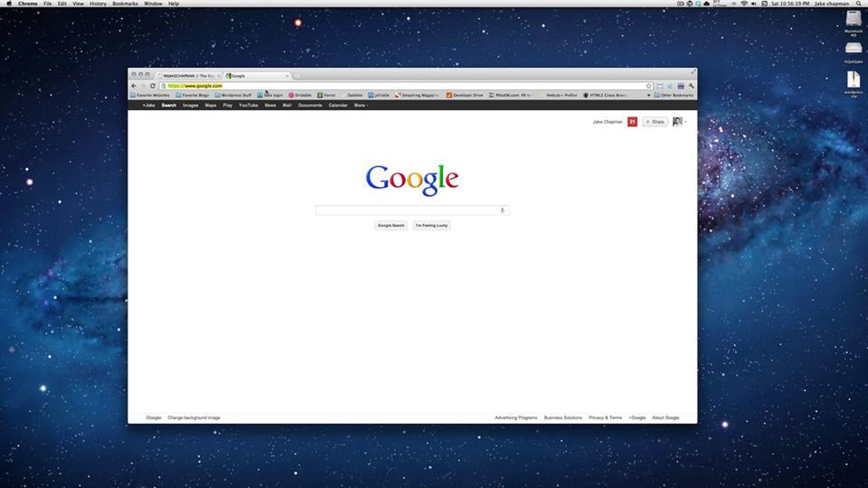This screenshot has width=868, height=488.
Task: Open the Advertising Programs footer link
Action: pyautogui.click(x=516, y=418)
